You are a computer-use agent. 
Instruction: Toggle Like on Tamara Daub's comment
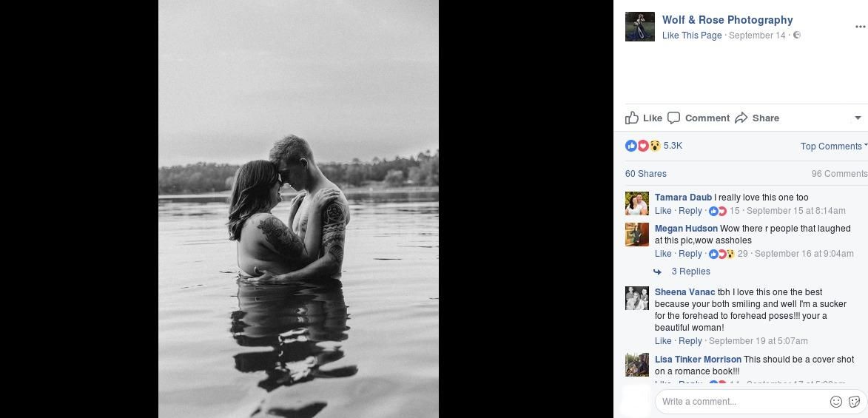(x=662, y=211)
